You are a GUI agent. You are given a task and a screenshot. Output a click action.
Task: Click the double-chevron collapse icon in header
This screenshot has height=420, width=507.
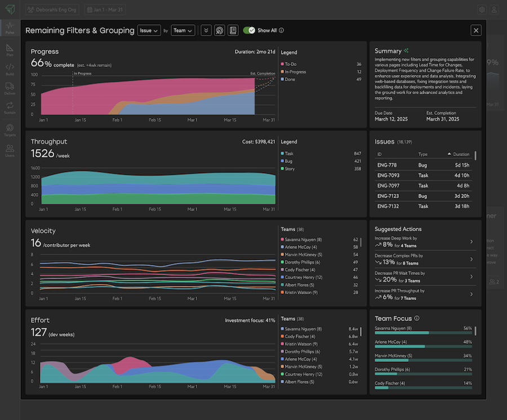(x=206, y=30)
